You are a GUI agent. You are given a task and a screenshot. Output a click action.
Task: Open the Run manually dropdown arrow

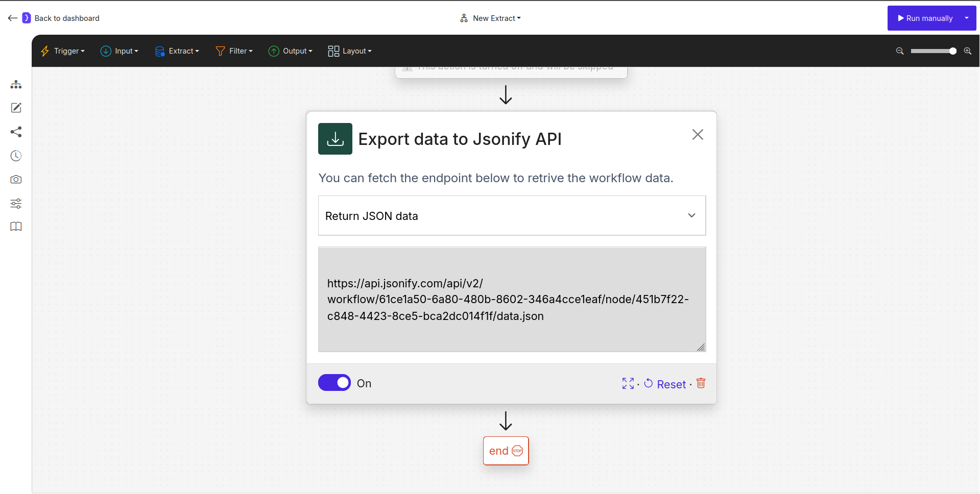(967, 18)
